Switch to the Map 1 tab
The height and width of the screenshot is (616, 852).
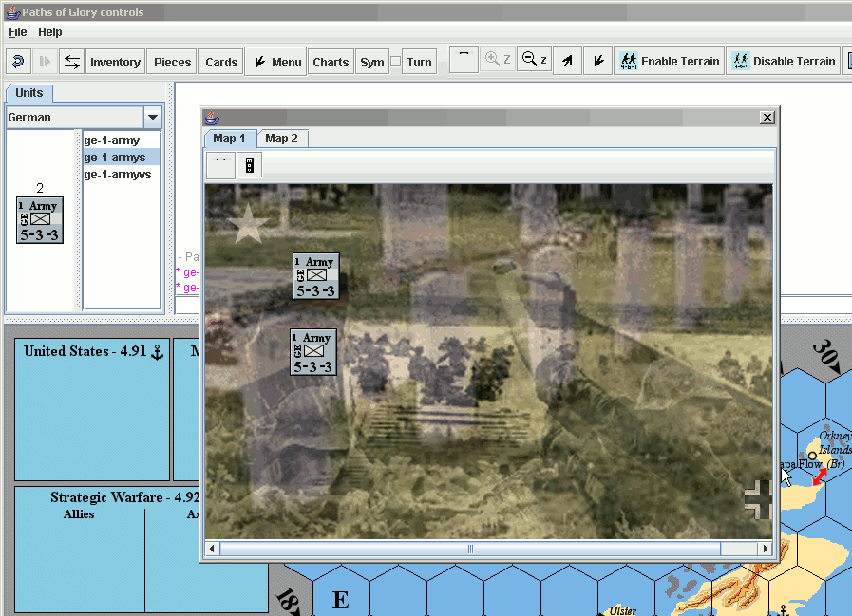(229, 139)
